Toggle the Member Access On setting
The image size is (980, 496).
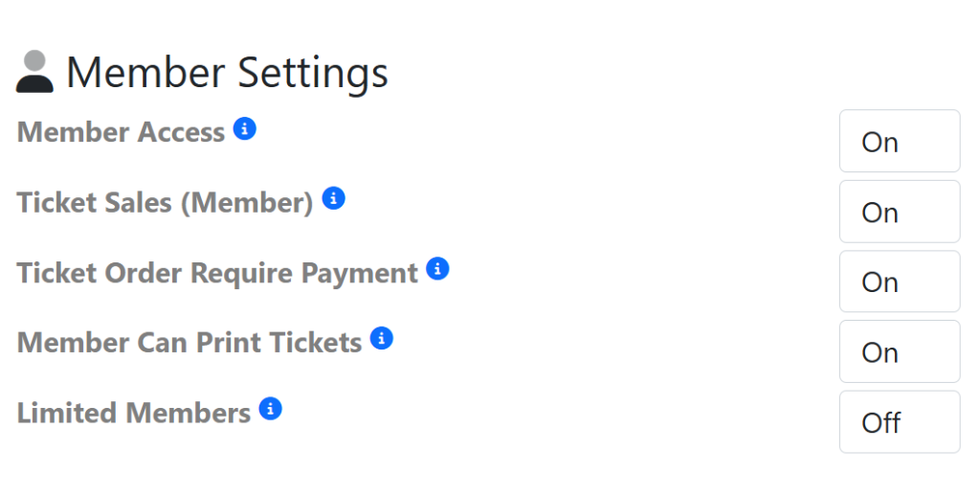pos(899,142)
